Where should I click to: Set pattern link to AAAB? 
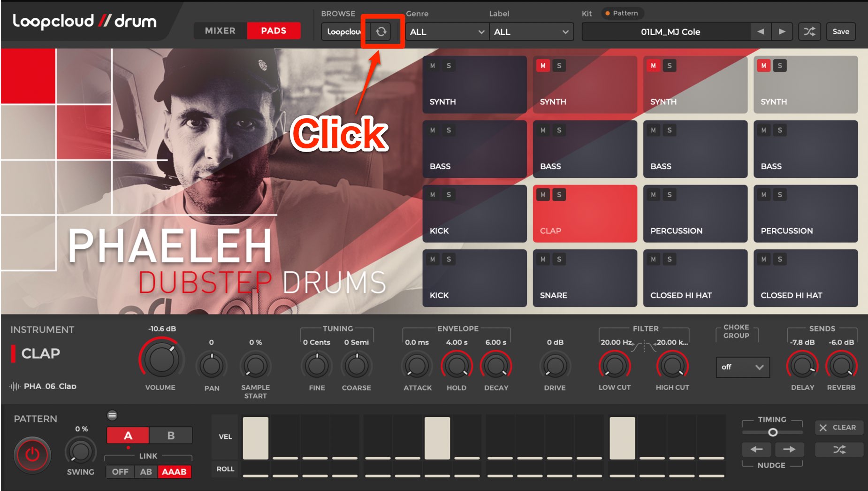[174, 472]
